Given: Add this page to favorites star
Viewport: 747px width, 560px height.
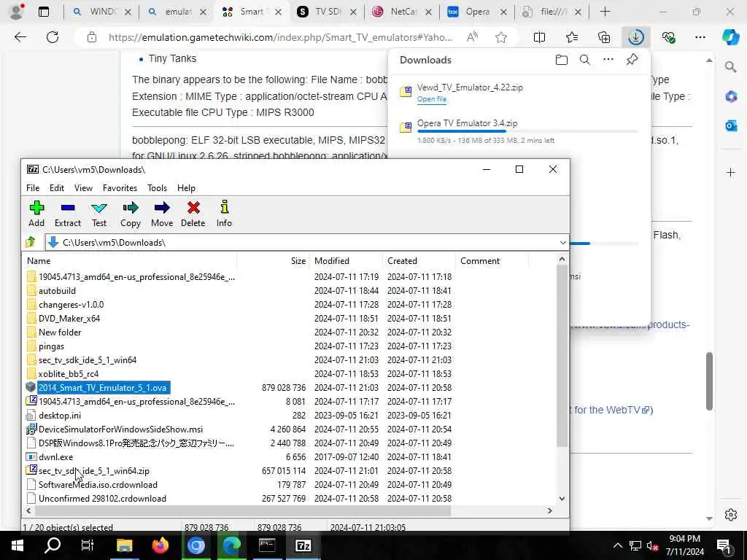Looking at the screenshot, I should tap(500, 37).
